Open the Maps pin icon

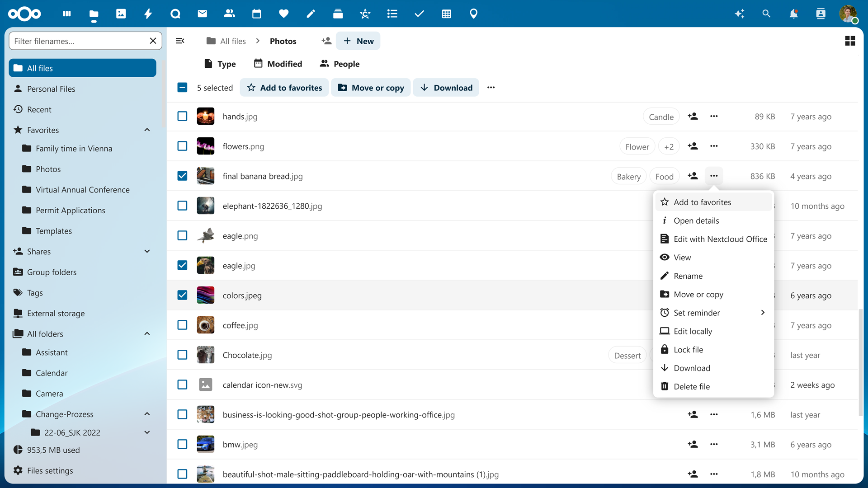tap(473, 14)
